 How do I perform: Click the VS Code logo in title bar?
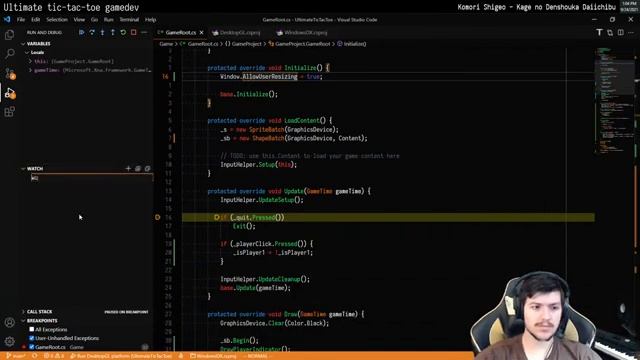tap(7, 19)
